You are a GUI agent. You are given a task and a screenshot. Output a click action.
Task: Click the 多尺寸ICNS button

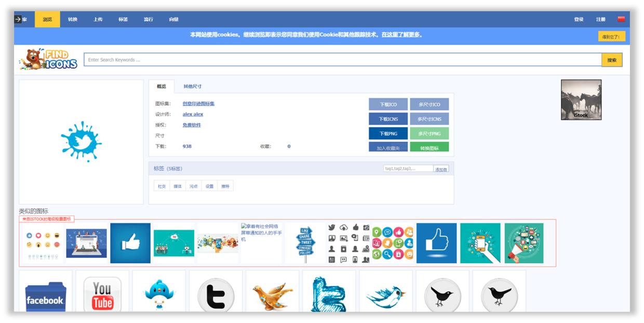click(430, 119)
